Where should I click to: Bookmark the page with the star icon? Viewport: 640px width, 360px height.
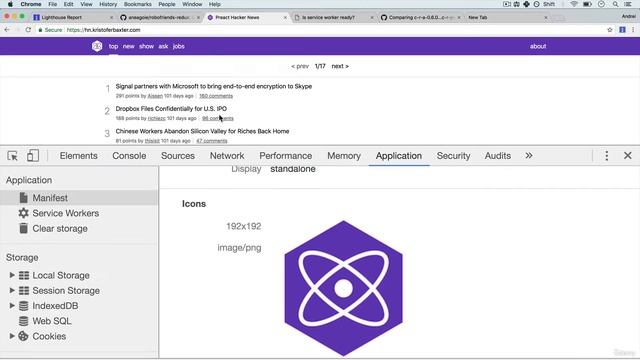[610, 30]
